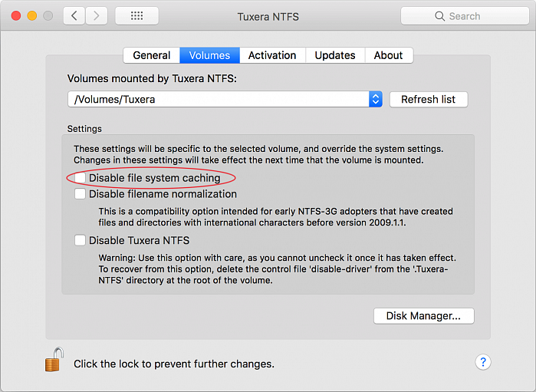Open the About tab

coord(388,55)
